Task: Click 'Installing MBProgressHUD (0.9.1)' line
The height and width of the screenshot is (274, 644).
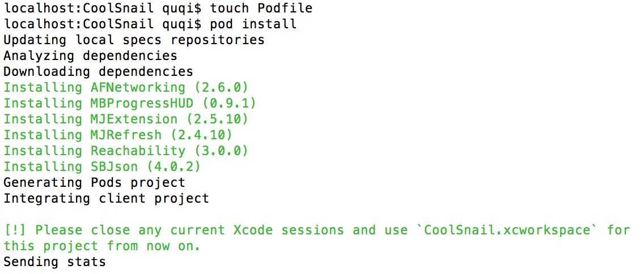Action: (x=130, y=103)
